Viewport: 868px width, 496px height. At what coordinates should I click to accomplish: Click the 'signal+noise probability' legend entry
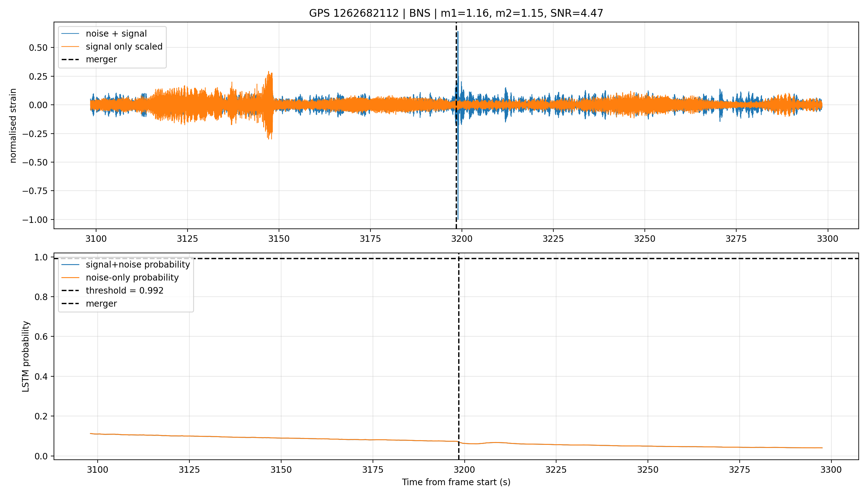[125, 265]
